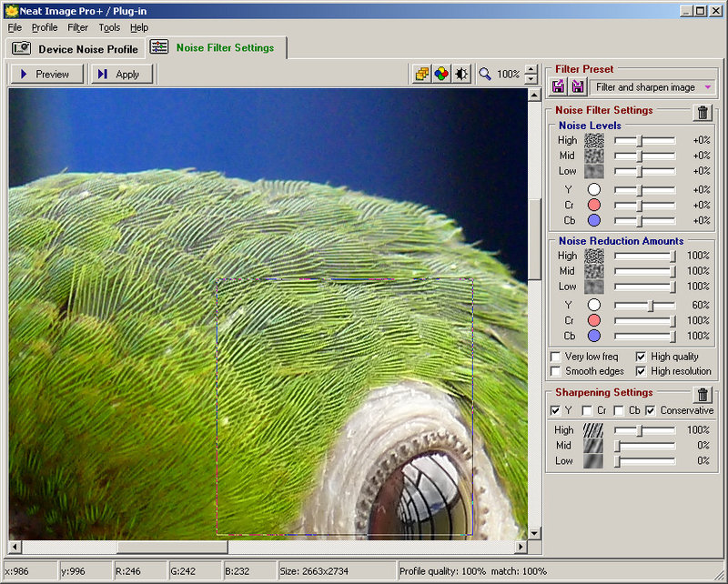
Task: Enable the Smooth edges checkbox
Action: point(555,371)
